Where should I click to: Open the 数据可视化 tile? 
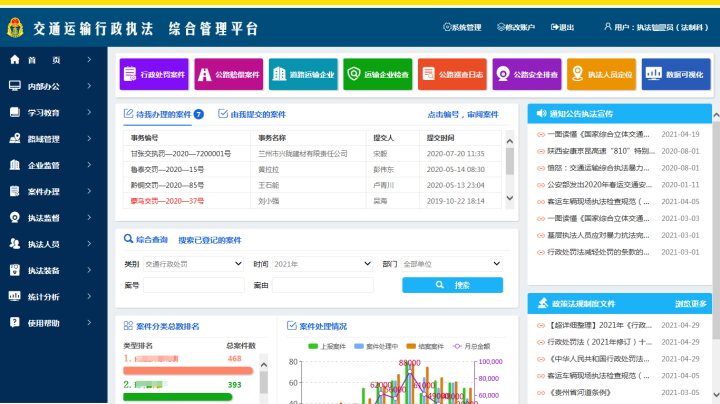[x=676, y=74]
